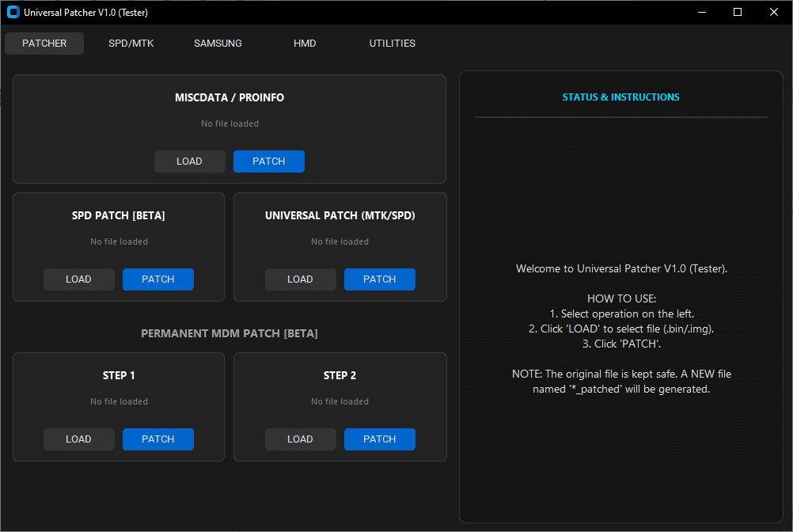Click PATCH in the UNIVERSAL PATCH panel
793x532 pixels.
379,279
